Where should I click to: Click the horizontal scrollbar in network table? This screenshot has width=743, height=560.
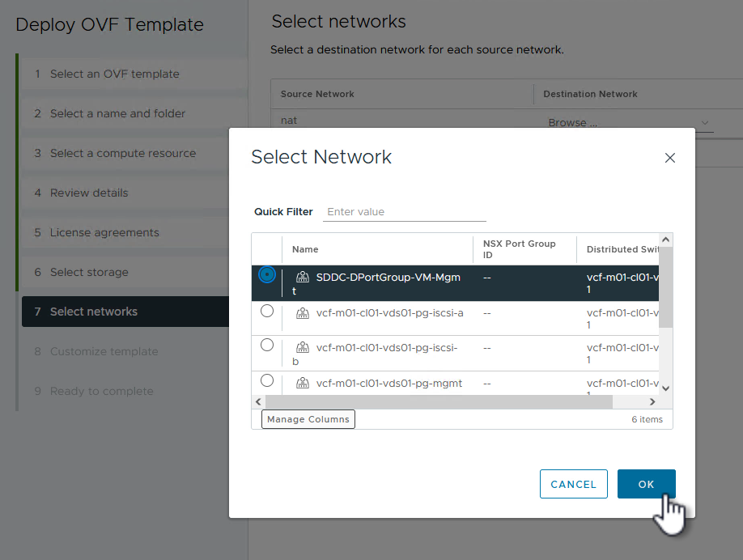tap(439, 402)
